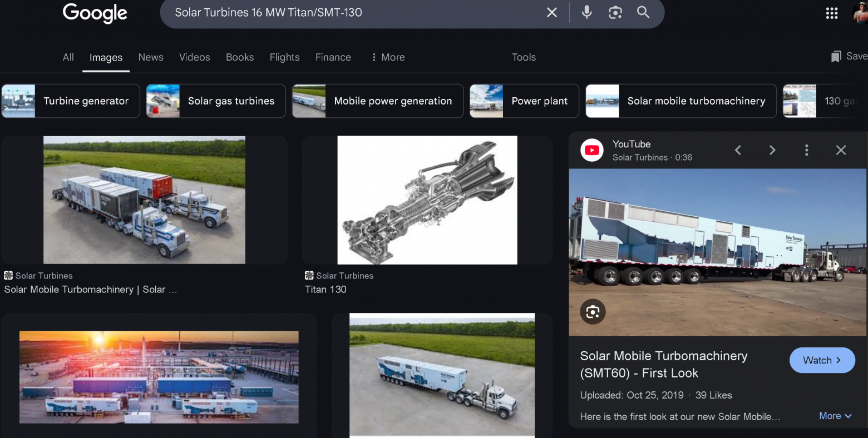Switch to the News tab

[151, 57]
